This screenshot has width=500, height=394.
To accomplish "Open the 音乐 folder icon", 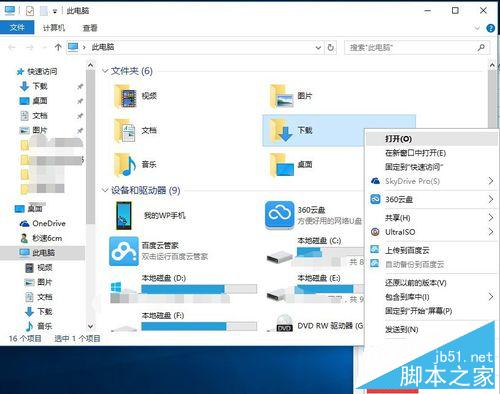I will pyautogui.click(x=125, y=164).
